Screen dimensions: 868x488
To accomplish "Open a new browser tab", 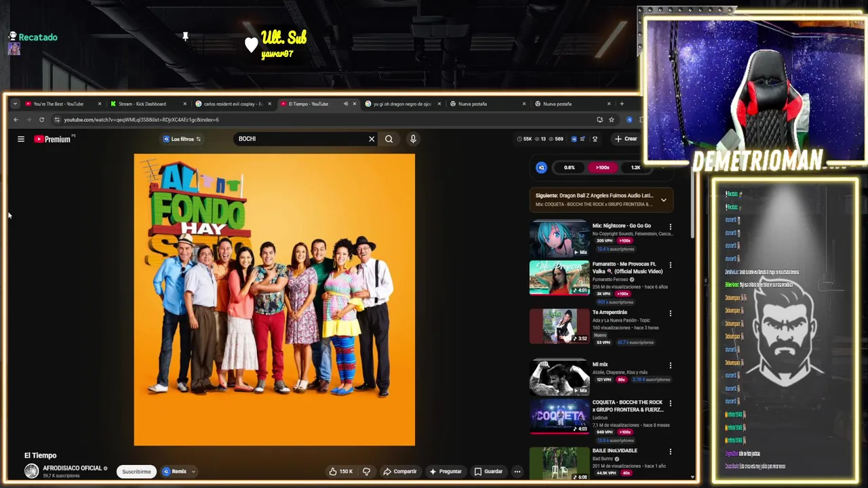I will tap(621, 104).
